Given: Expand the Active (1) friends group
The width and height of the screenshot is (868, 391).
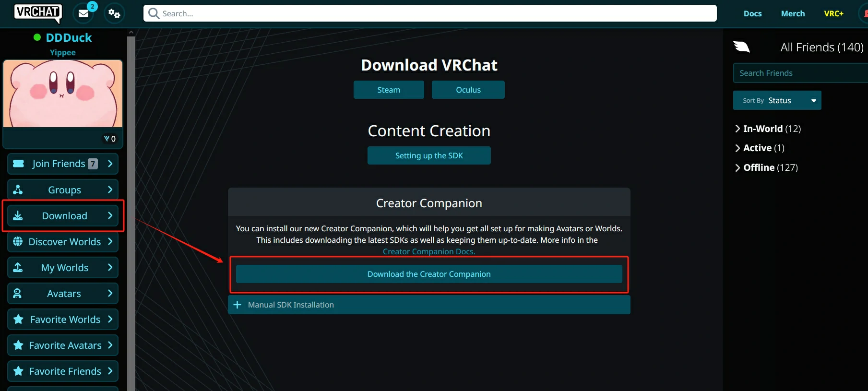Looking at the screenshot, I should tap(760, 148).
